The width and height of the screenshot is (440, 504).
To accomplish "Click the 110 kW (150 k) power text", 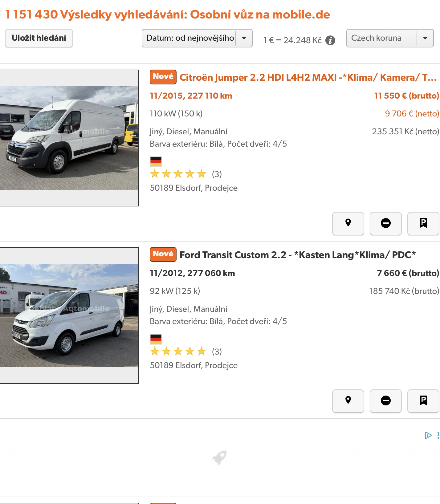I will coord(176,114).
